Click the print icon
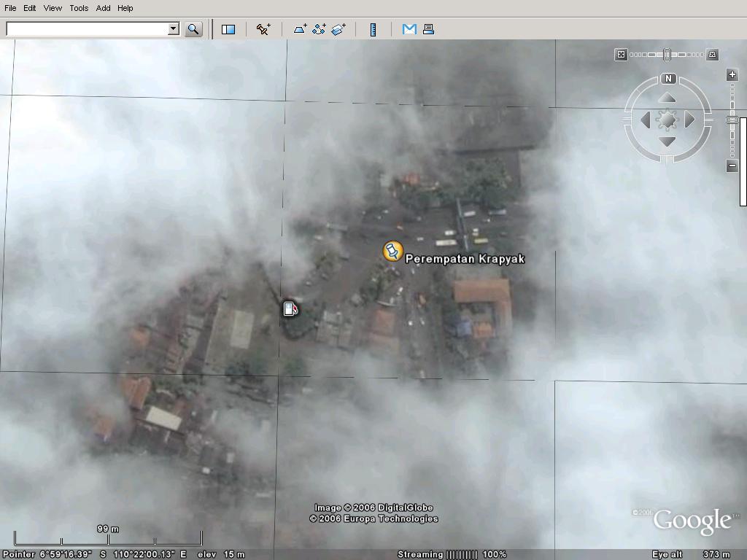Screen dimensions: 747x560 pyautogui.click(x=428, y=29)
